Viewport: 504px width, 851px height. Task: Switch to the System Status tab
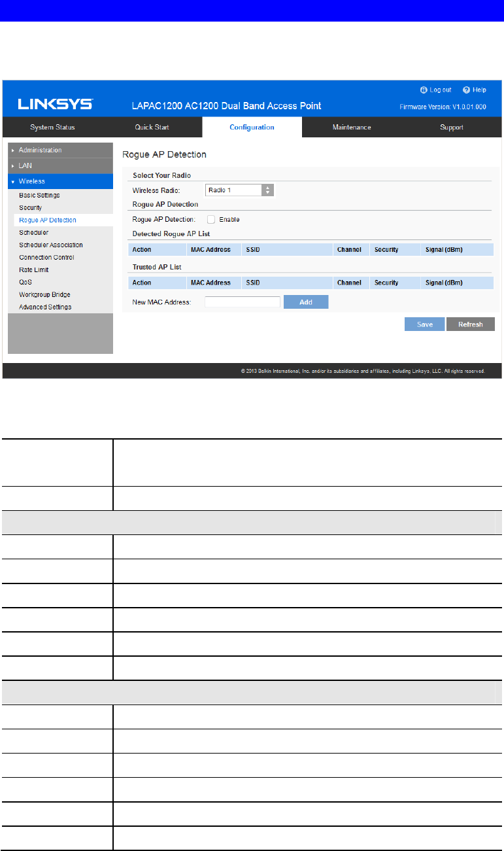point(52,128)
